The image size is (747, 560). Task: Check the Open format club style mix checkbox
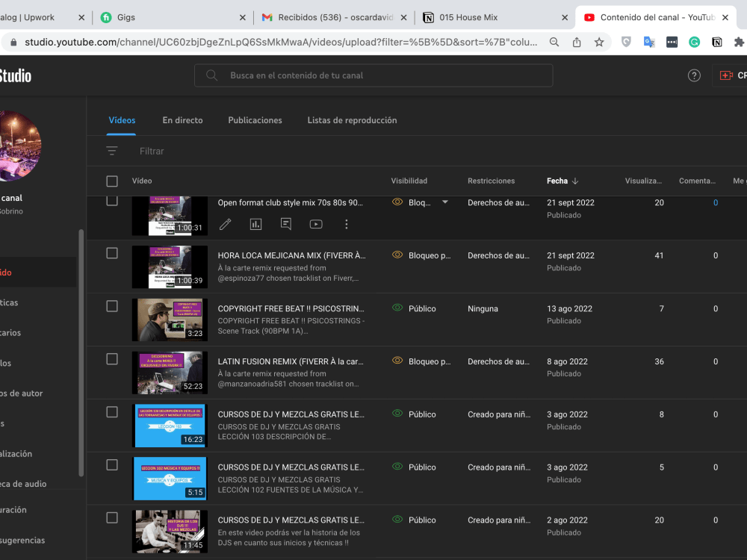pos(112,200)
